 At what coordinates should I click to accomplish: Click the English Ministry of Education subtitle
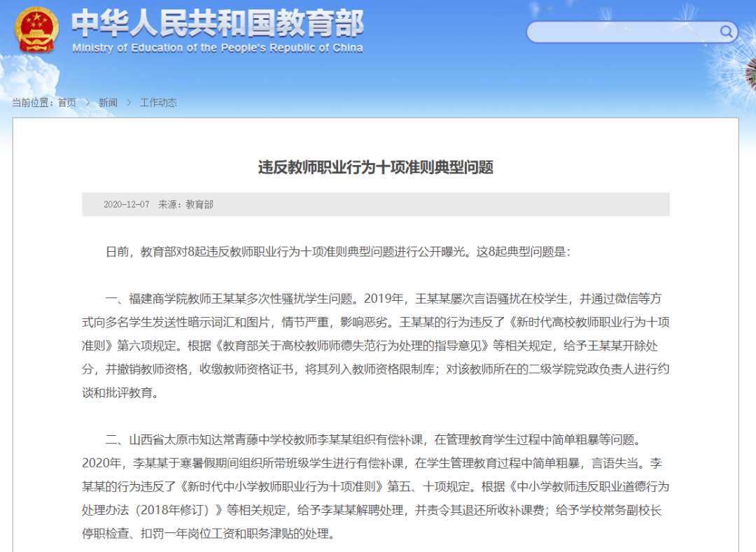217,48
